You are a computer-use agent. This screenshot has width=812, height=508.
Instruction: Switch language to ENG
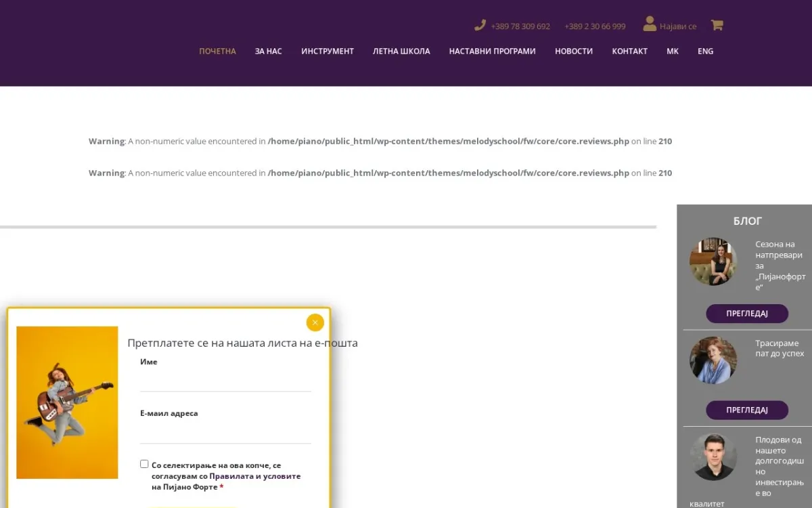pos(706,51)
